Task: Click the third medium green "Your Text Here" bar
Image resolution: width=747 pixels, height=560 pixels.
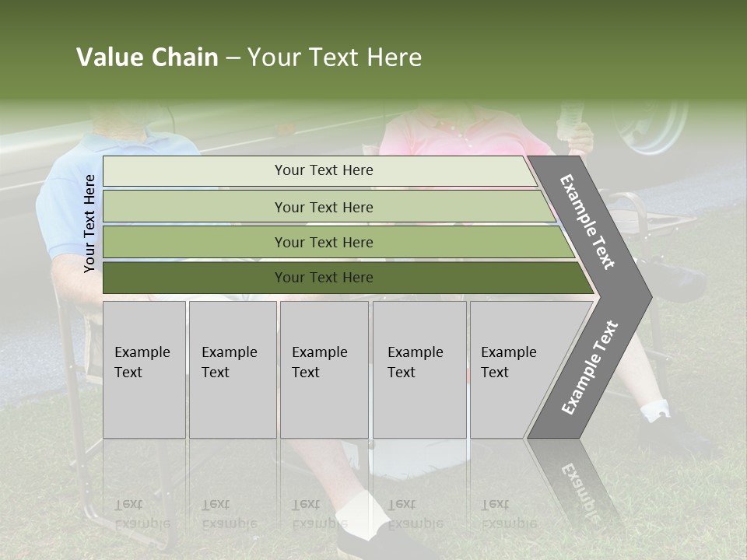Action: [323, 242]
